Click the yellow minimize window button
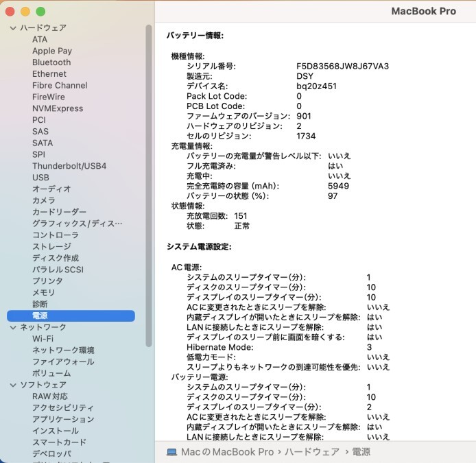The image size is (476, 463). tap(25, 12)
